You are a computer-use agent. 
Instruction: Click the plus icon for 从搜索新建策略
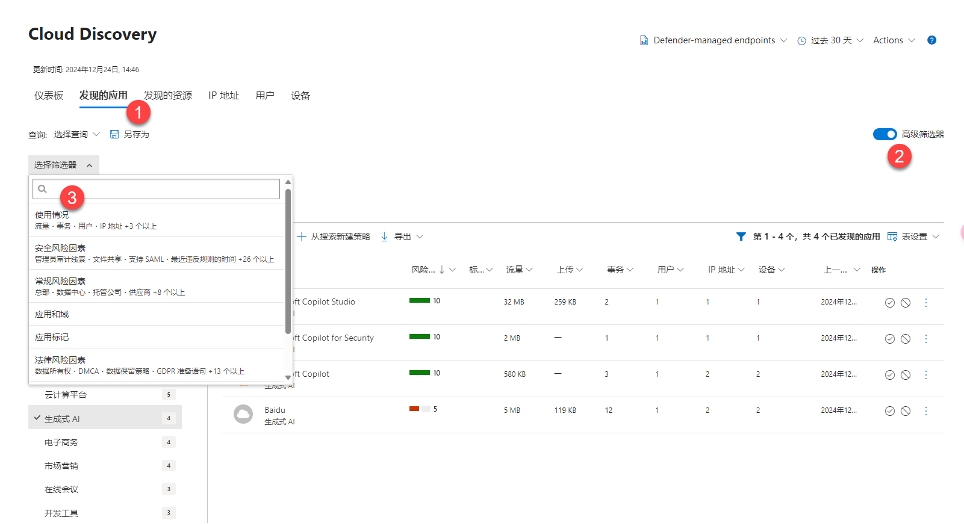click(x=301, y=237)
